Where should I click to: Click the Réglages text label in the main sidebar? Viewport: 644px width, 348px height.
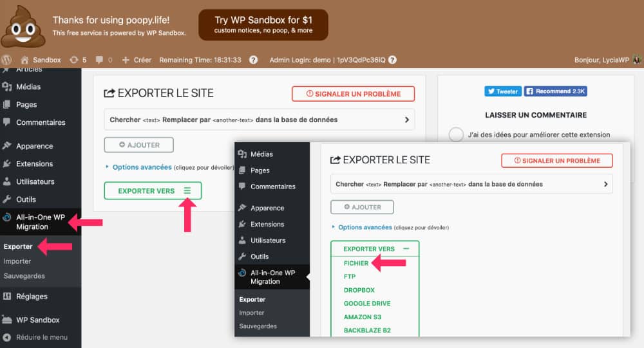pyautogui.click(x=32, y=297)
